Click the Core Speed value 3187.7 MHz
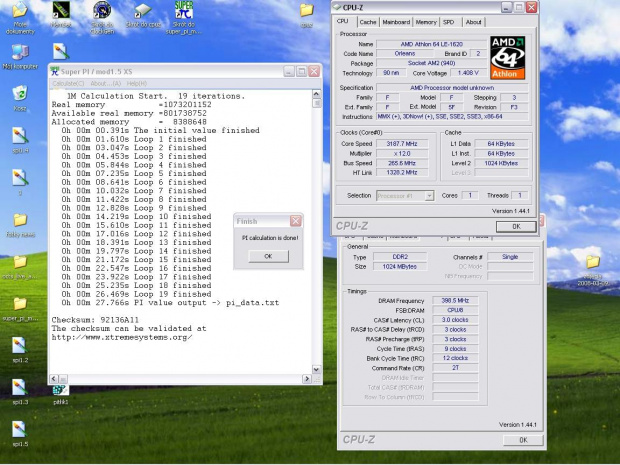This screenshot has height=465, width=620. (402, 144)
